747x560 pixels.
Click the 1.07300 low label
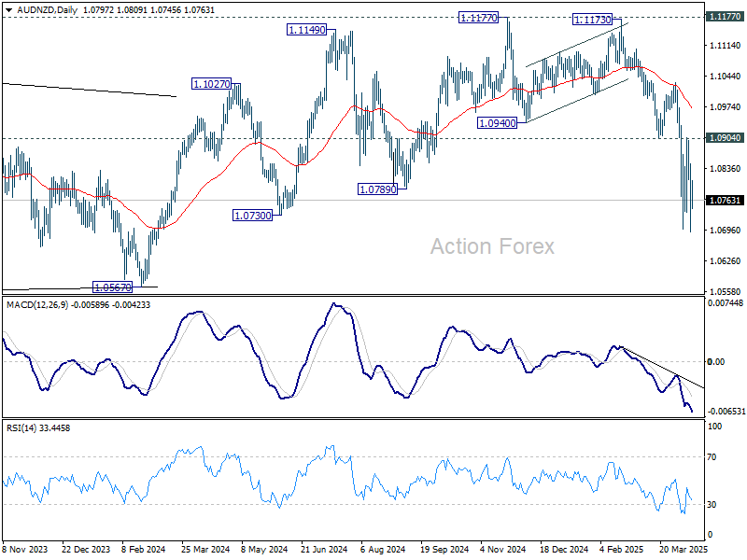point(253,216)
